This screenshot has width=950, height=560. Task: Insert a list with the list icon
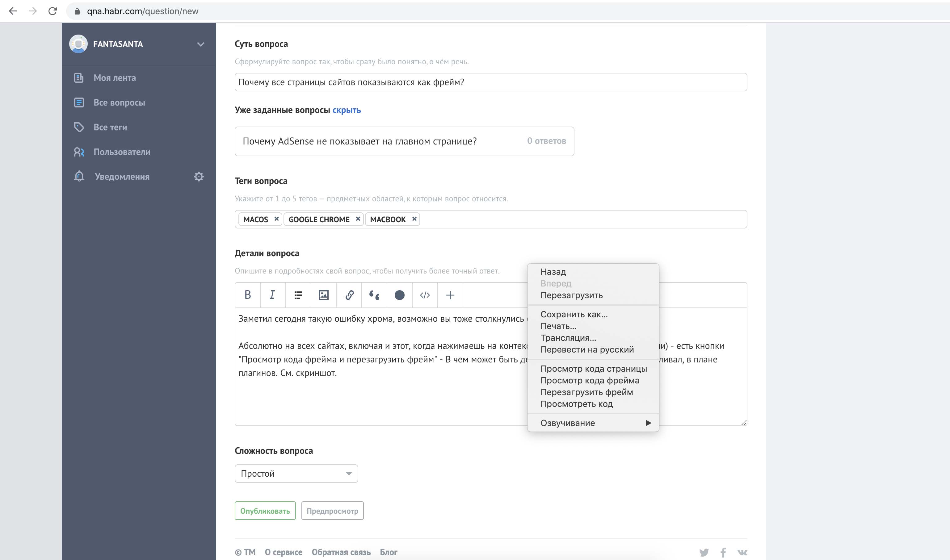(x=298, y=295)
